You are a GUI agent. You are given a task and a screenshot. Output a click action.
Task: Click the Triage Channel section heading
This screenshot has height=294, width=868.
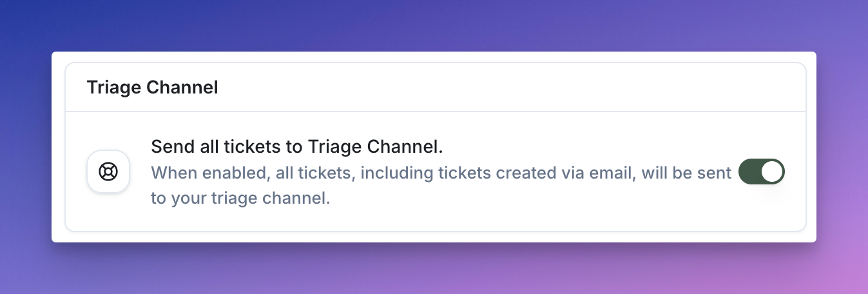click(153, 87)
